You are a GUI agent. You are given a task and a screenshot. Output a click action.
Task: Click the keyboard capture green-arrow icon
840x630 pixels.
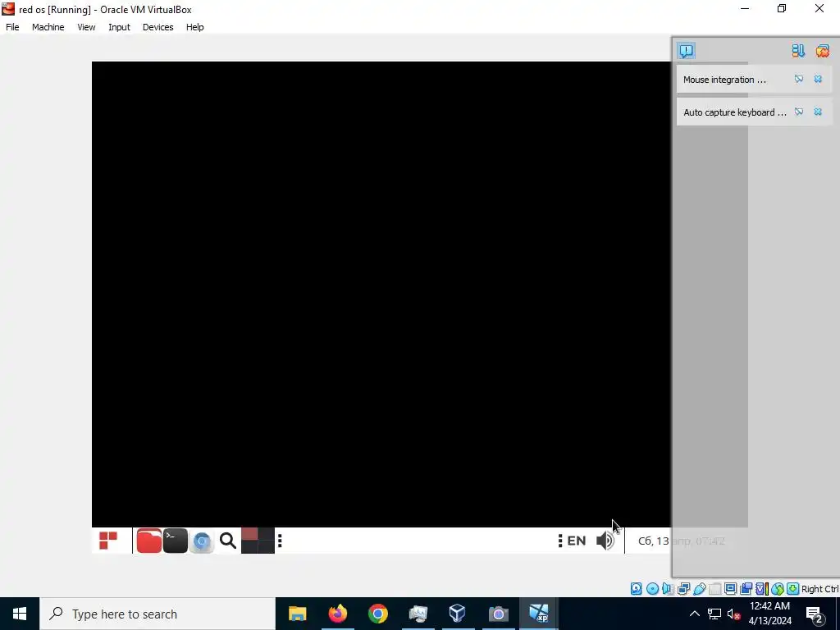(793, 589)
